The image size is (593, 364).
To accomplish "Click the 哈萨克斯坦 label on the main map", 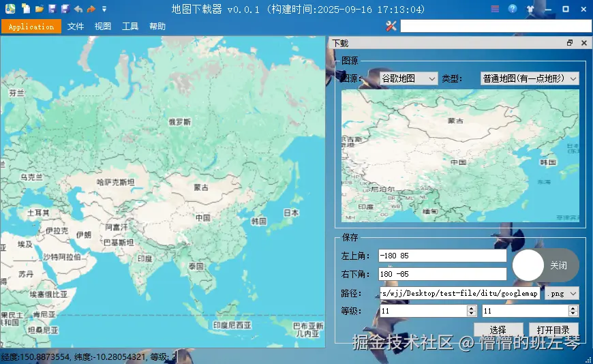I will pos(116,182).
